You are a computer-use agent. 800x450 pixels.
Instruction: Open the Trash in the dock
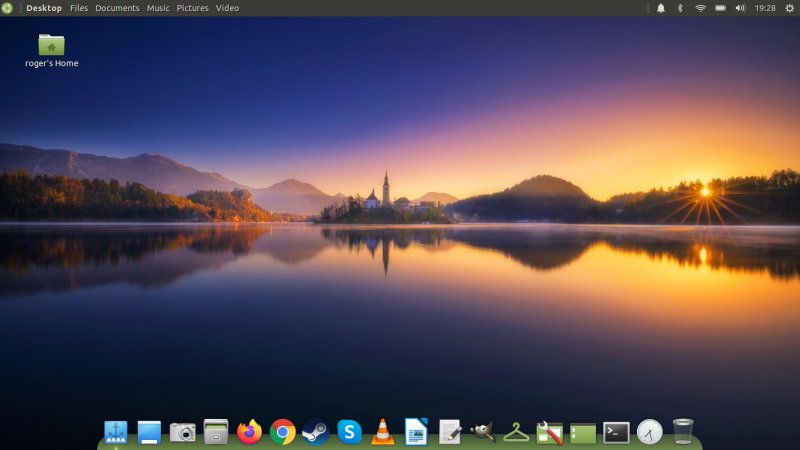point(683,432)
